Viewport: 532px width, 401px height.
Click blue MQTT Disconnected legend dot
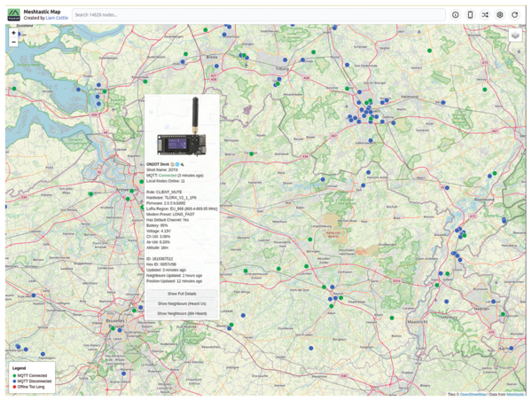14,381
